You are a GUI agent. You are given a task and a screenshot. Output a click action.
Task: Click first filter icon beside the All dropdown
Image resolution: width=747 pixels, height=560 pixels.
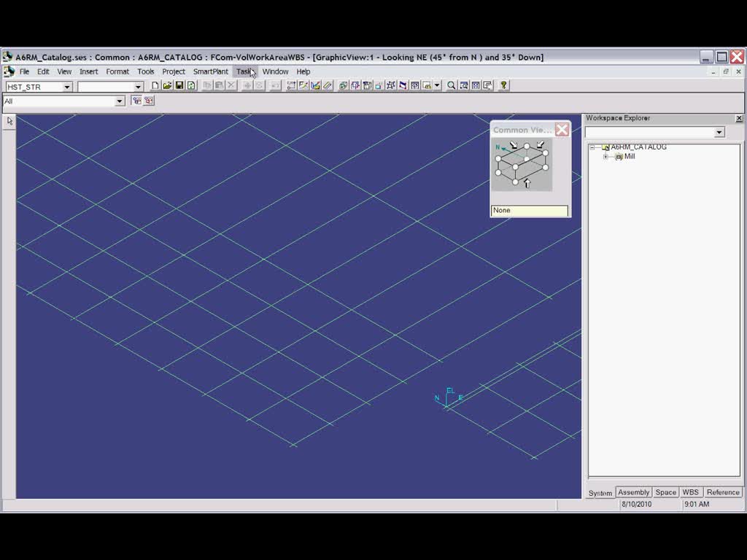pos(136,101)
